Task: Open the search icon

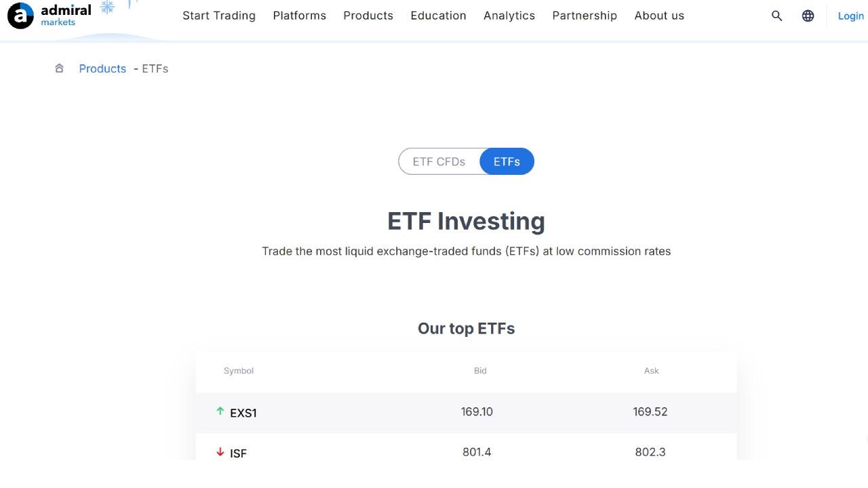Action: coord(776,16)
